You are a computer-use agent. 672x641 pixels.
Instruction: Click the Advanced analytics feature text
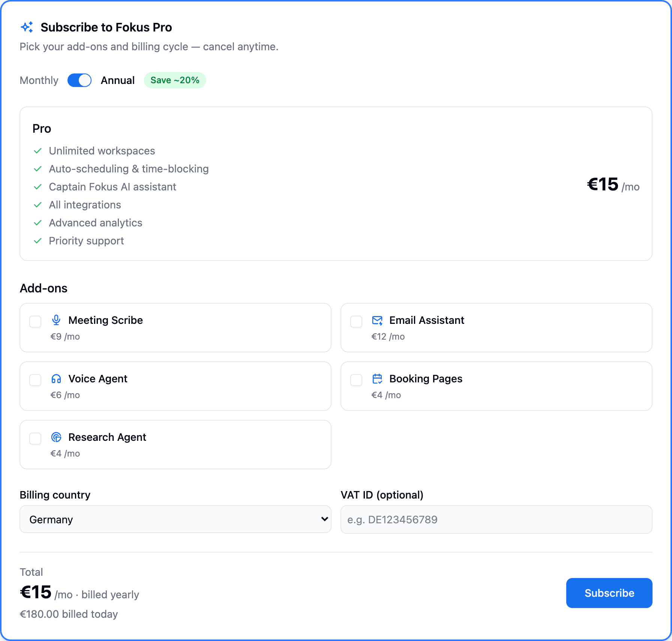[96, 223]
